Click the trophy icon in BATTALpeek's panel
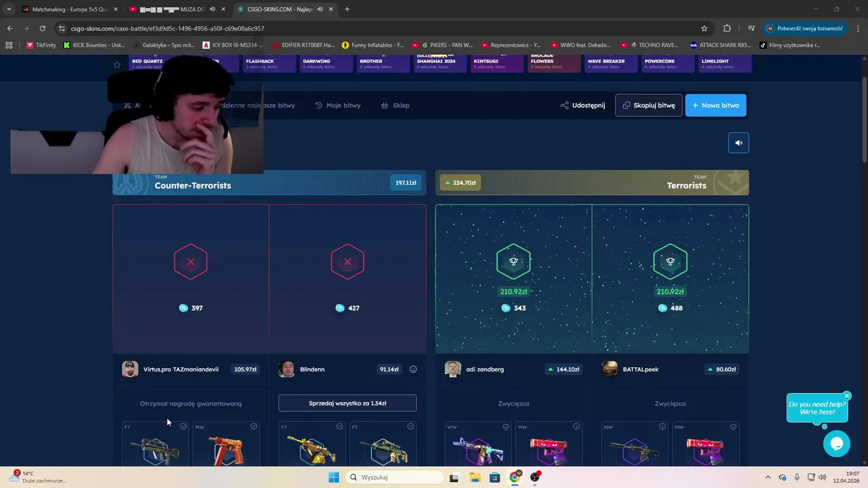This screenshot has height=488, width=868. pos(670,261)
